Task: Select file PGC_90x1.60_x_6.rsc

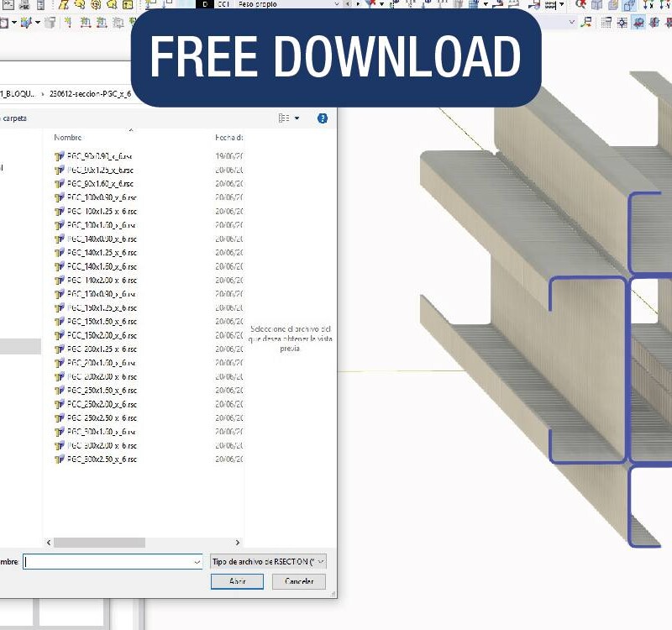Action: pyautogui.click(x=94, y=184)
